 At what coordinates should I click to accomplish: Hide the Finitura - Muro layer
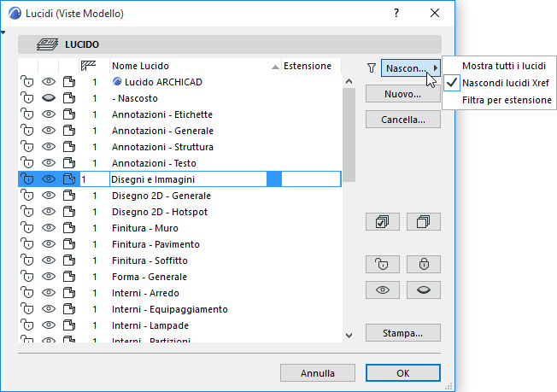[x=49, y=228]
